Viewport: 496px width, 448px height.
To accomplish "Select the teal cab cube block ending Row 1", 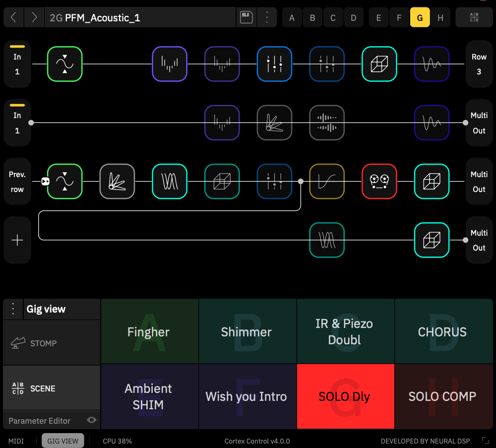I will pos(379,64).
